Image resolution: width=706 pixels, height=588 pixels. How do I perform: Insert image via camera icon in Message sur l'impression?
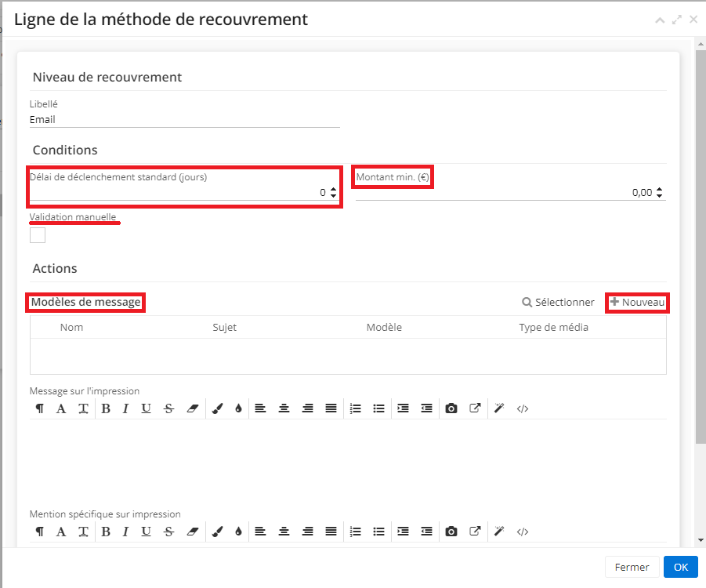451,408
